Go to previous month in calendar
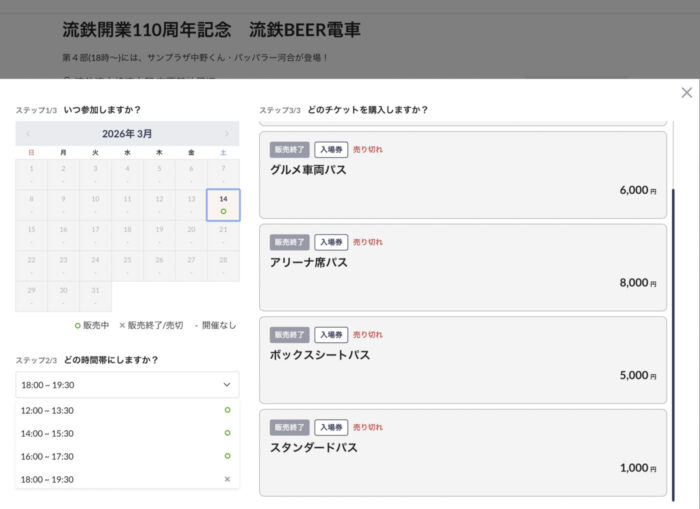 [x=28, y=134]
